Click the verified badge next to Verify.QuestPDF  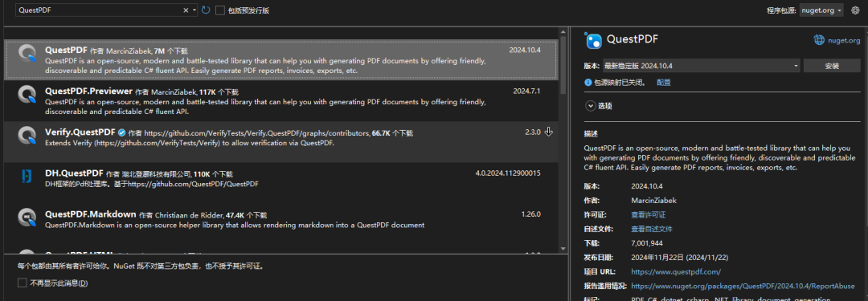coord(121,132)
